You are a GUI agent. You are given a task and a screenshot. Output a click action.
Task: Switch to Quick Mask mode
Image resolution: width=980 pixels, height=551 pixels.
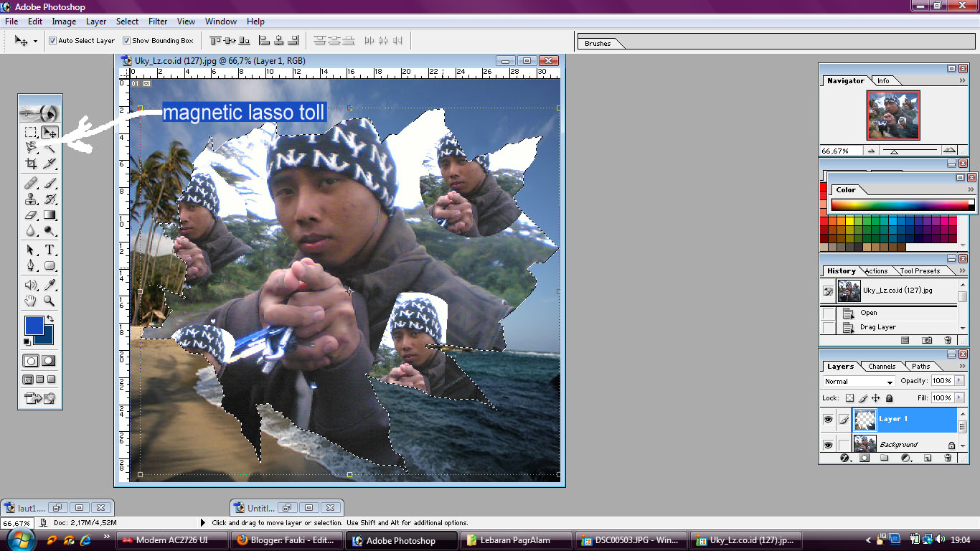(49, 361)
